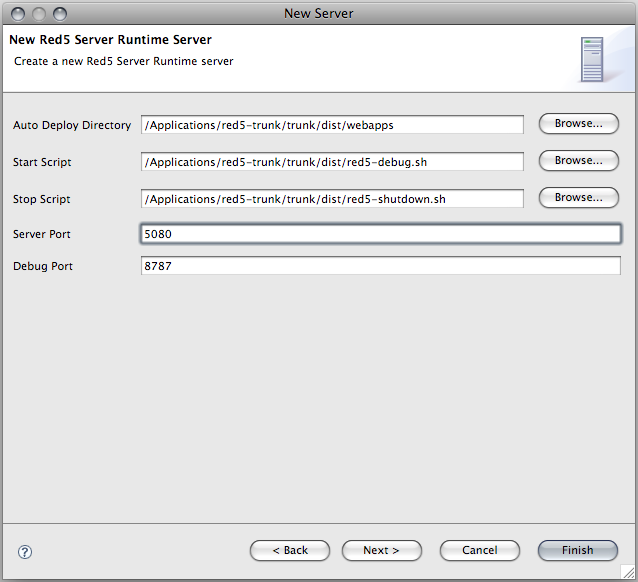The height and width of the screenshot is (582, 638).
Task: Open the help question mark icon
Action: pyautogui.click(x=25, y=552)
